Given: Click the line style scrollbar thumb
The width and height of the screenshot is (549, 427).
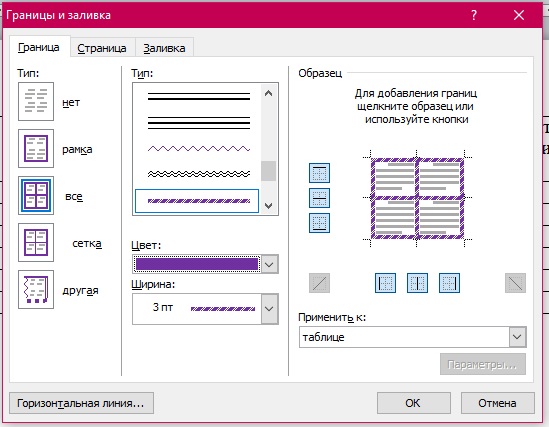Looking at the screenshot, I should [x=269, y=171].
